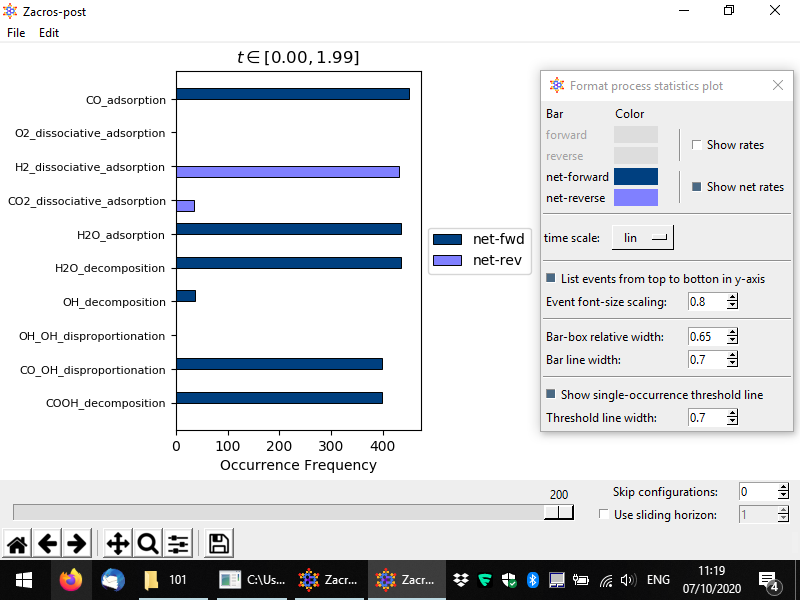Save the figure with the floppy disk icon
800x600 pixels.
[x=219, y=544]
